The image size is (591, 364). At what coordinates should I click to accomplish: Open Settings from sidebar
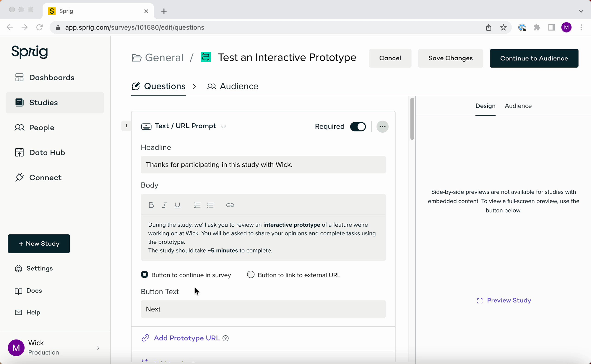point(34,269)
